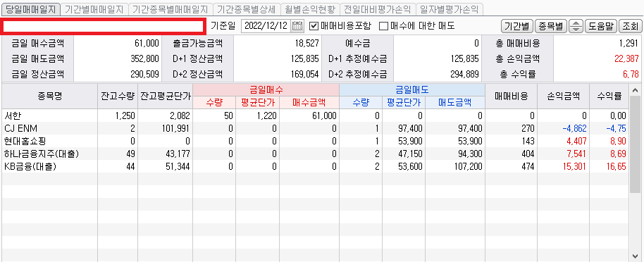Select the 기간종목별상세 tab
The image size is (644, 262).
tap(247, 8)
